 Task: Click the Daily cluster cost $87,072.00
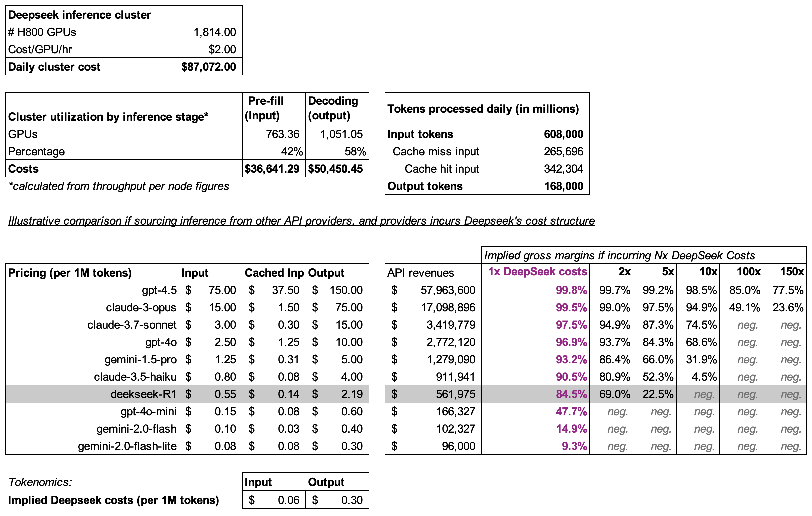(208, 67)
